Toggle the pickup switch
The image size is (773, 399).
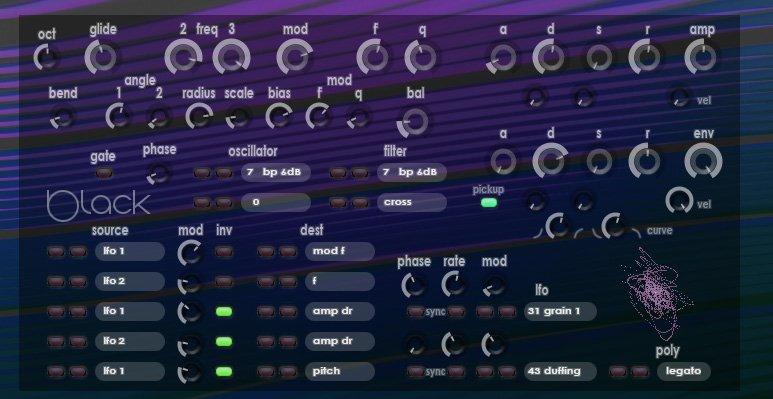(x=489, y=203)
